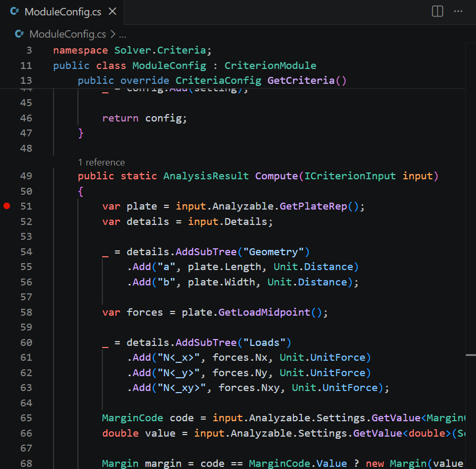Click the "GetLoadMidpoint" method call
The image size is (476, 469).
click(264, 312)
